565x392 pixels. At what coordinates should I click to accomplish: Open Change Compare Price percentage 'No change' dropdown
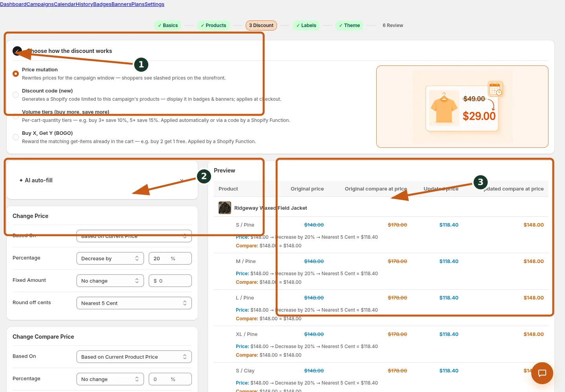110,379
